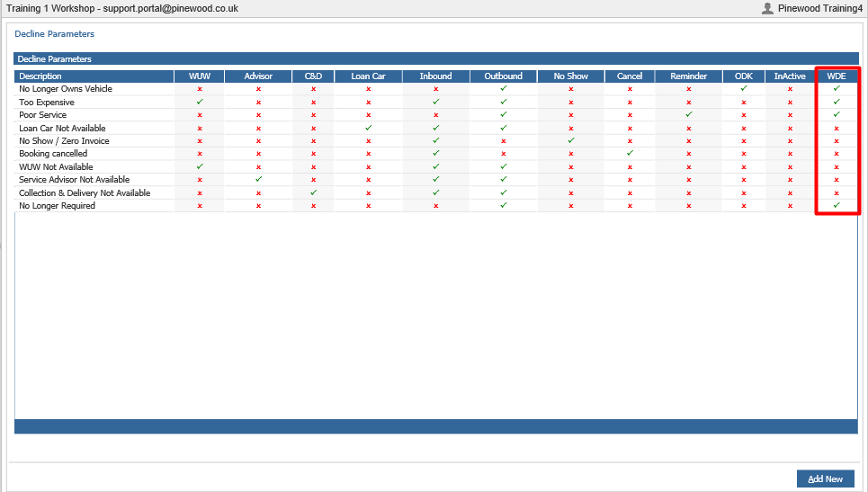Image resolution: width=868 pixels, height=492 pixels.
Task: Select the 'No Longer Required' row
Action: [x=436, y=205]
